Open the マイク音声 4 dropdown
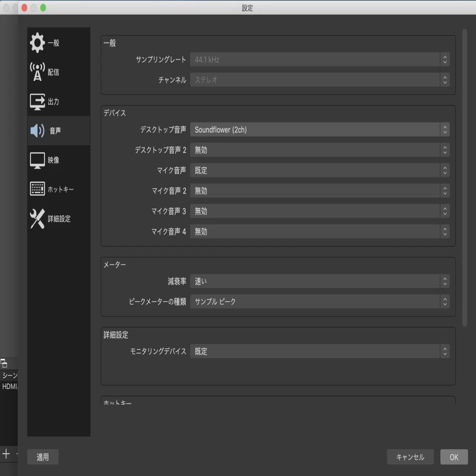The width and height of the screenshot is (476, 476). coord(320,231)
